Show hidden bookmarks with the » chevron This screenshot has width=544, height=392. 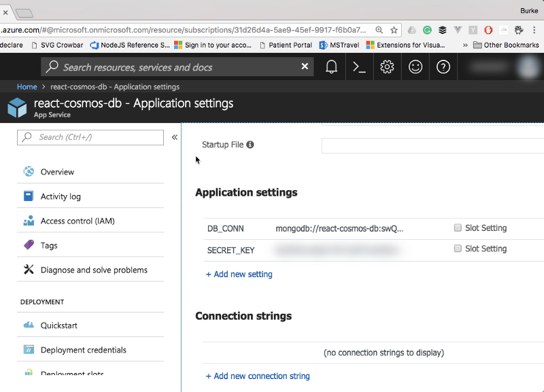point(465,45)
